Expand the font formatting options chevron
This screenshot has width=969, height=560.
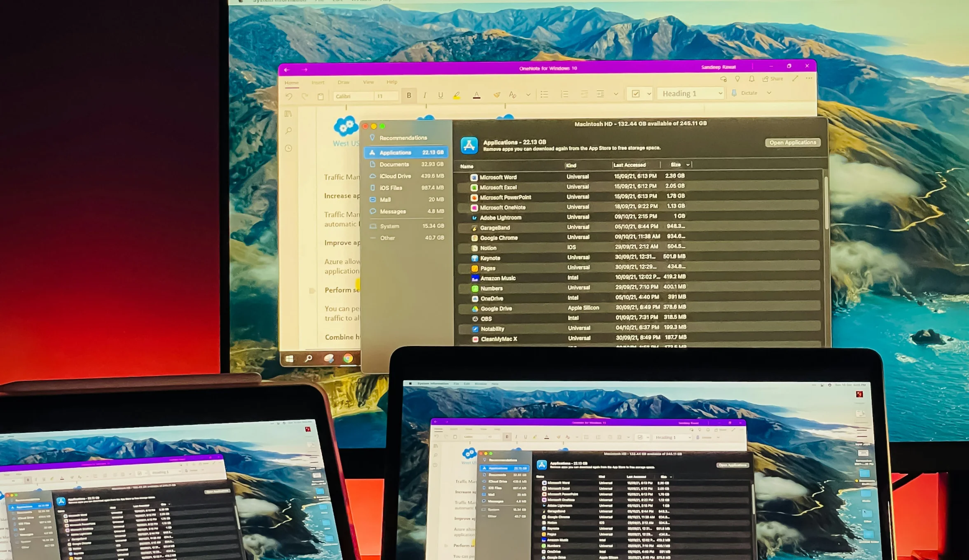pyautogui.click(x=528, y=95)
